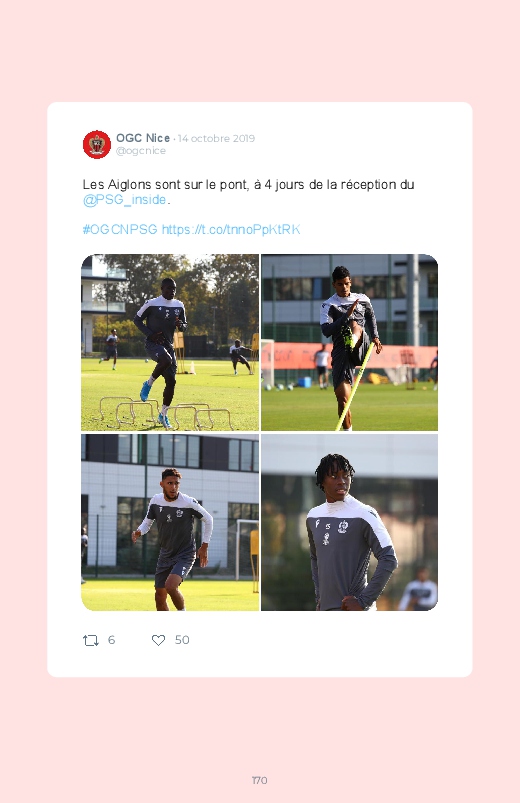Open the @ogcnice handle
The height and width of the screenshot is (803, 520).
(x=141, y=151)
